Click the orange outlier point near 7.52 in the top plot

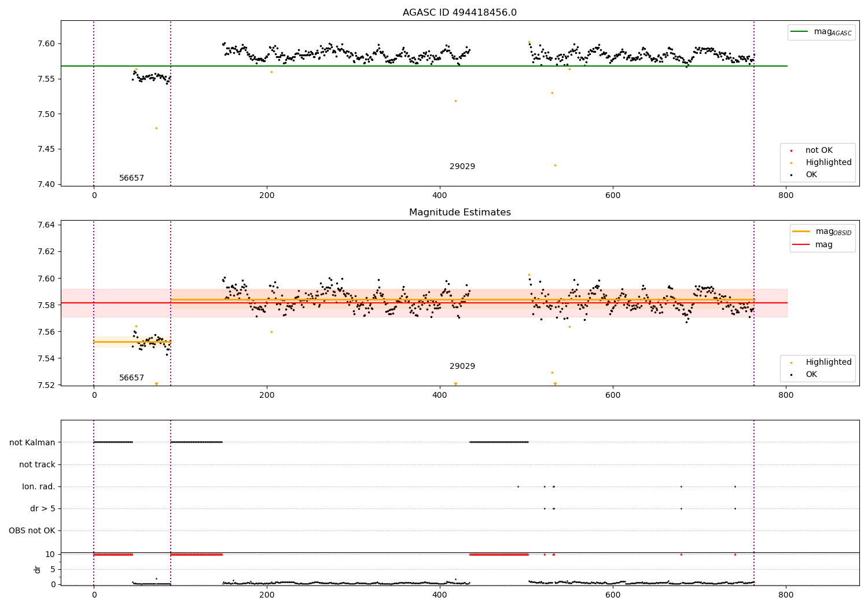tap(455, 101)
